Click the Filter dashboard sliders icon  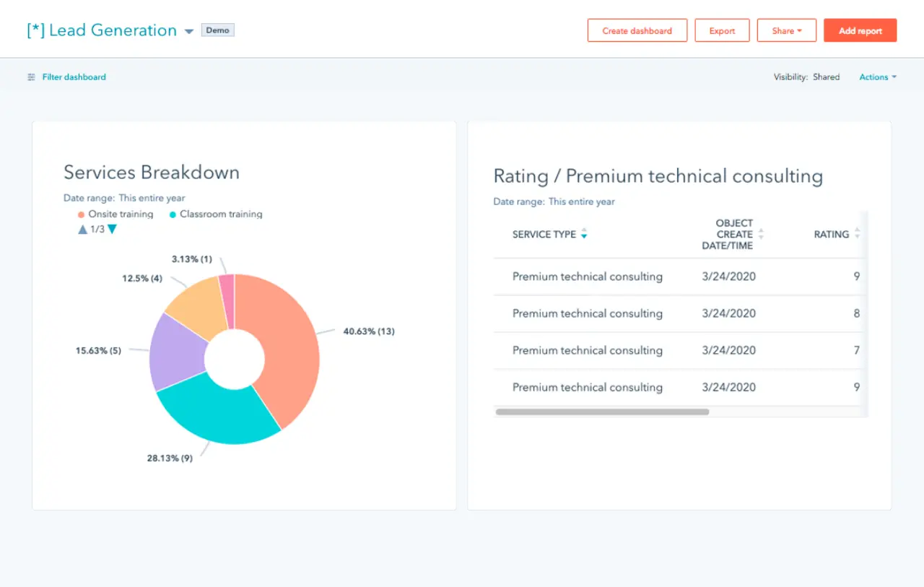pos(30,77)
